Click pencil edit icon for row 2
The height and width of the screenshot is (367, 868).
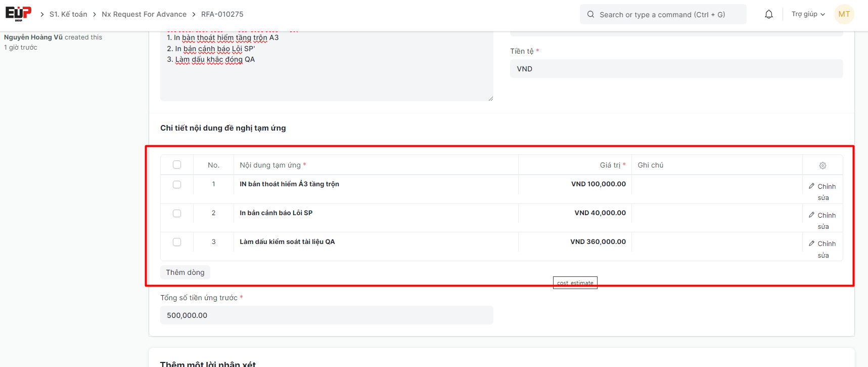[811, 215]
